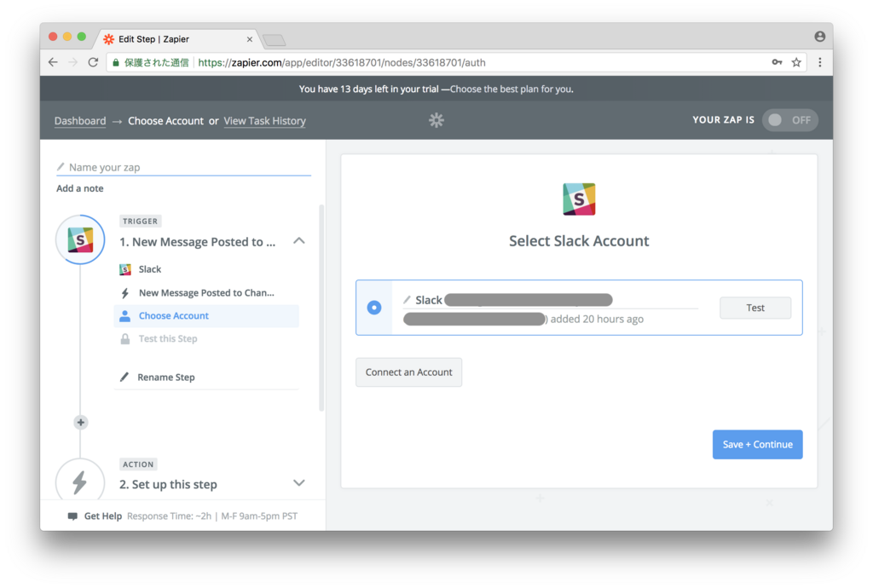Open saved passwords key icon

tap(777, 62)
